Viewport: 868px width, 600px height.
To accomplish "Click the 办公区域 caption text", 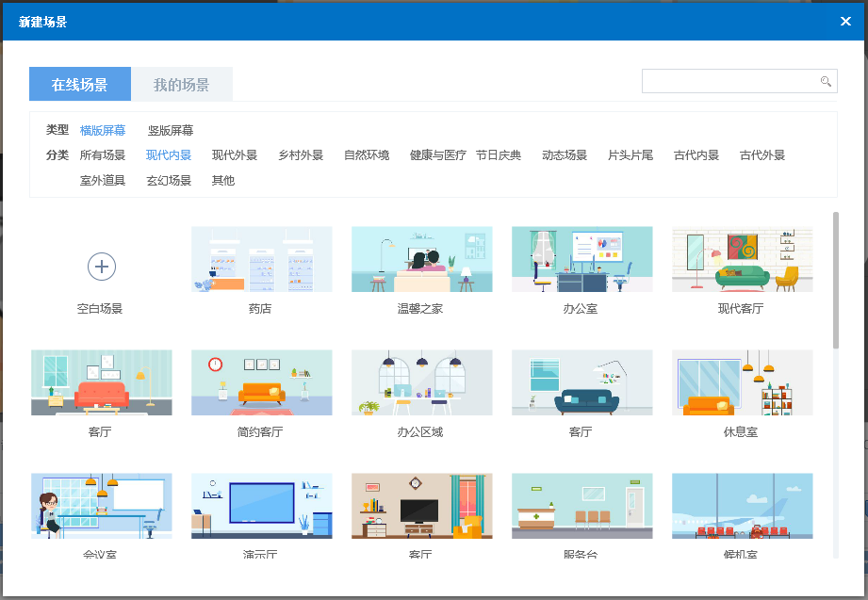I will point(420,432).
